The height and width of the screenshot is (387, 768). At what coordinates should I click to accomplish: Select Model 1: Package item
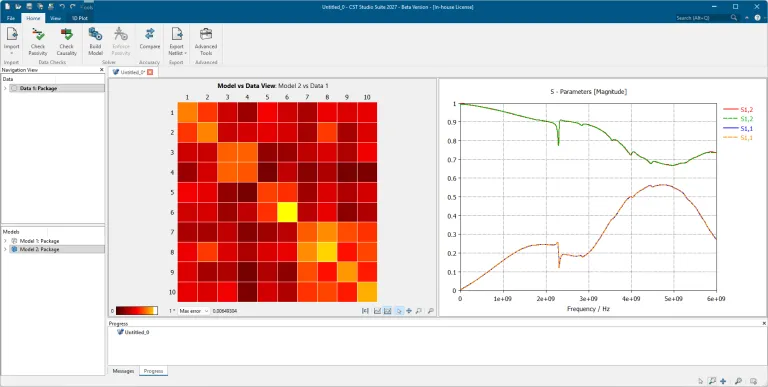coord(39,241)
